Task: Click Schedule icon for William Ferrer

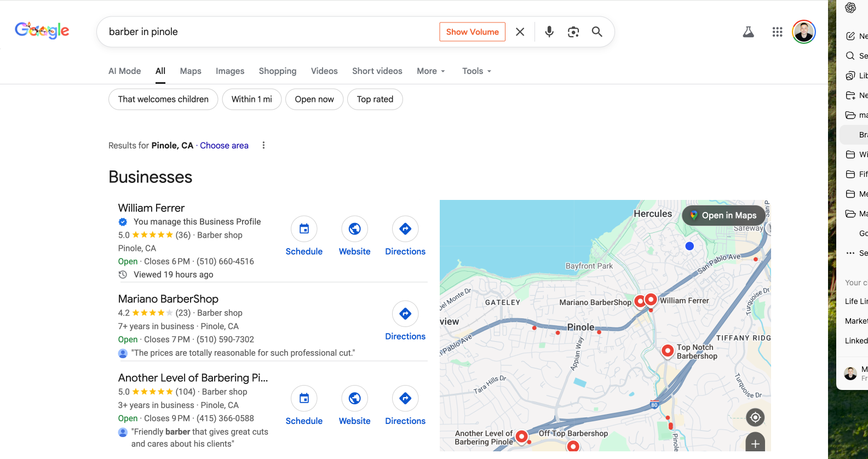Action: [304, 229]
